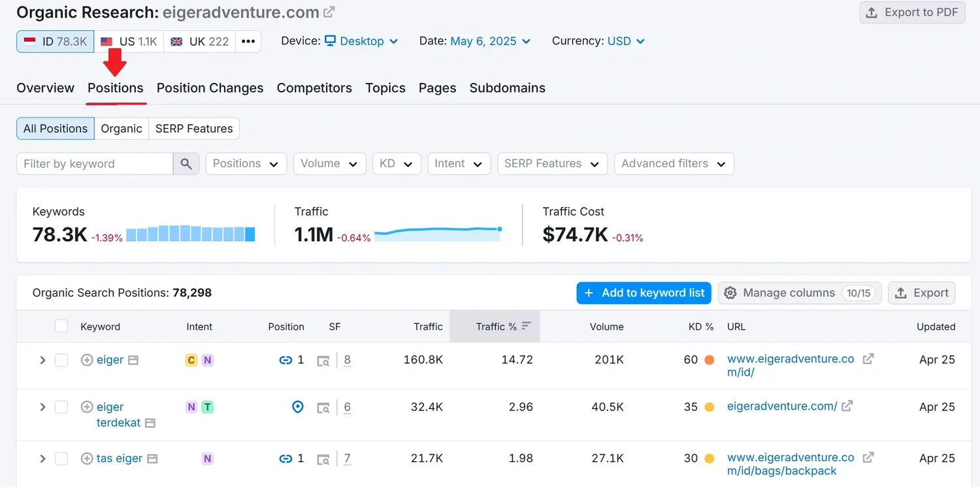980x488 pixels.
Task: Open the tas eiger keyword link
Action: (120, 459)
